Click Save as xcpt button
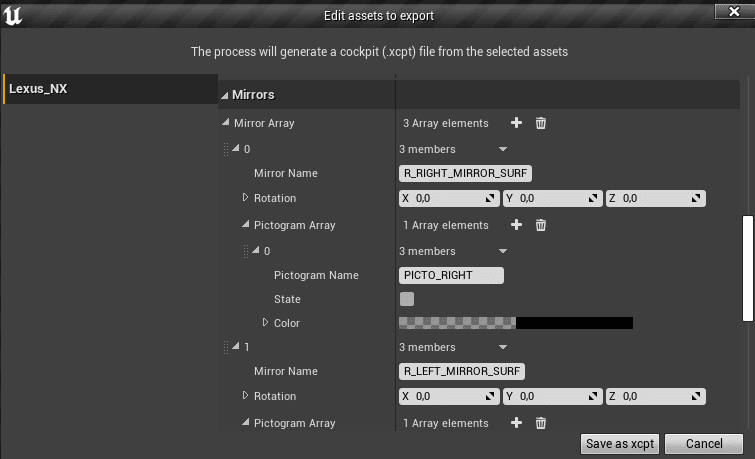This screenshot has width=755, height=459. 620,444
